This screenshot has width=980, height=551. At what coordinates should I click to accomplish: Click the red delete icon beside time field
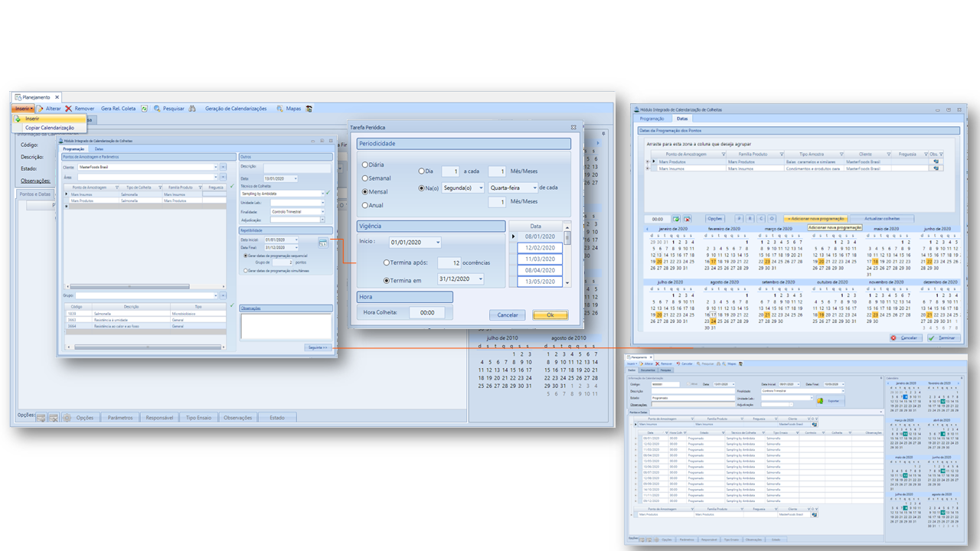click(x=688, y=219)
